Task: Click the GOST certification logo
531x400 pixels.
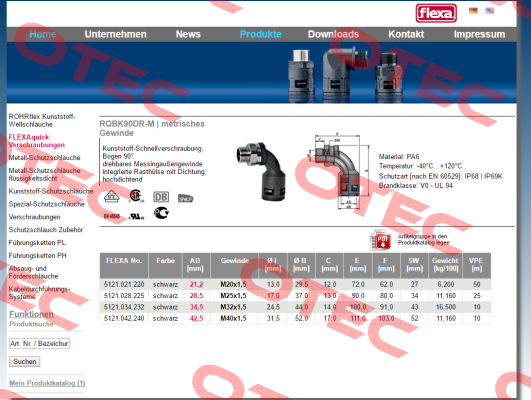Action: (161, 213)
